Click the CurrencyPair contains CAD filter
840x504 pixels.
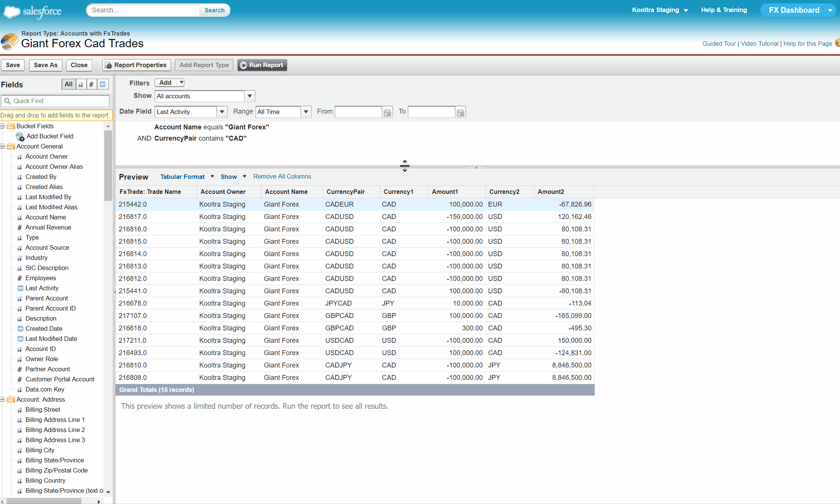[x=200, y=138]
